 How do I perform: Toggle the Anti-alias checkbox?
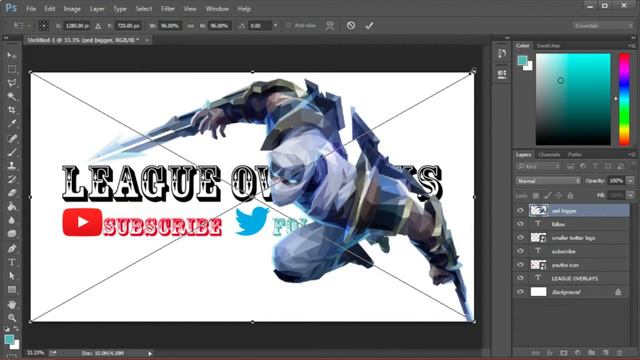pyautogui.click(x=289, y=26)
